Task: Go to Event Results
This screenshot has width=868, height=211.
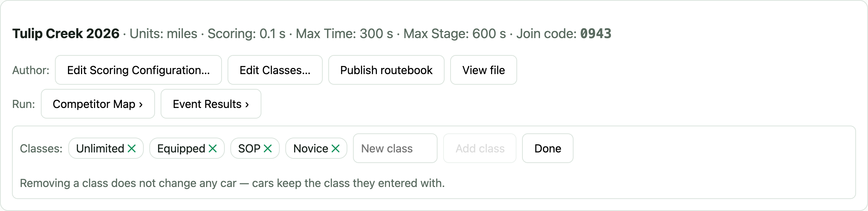Action: pyautogui.click(x=211, y=104)
